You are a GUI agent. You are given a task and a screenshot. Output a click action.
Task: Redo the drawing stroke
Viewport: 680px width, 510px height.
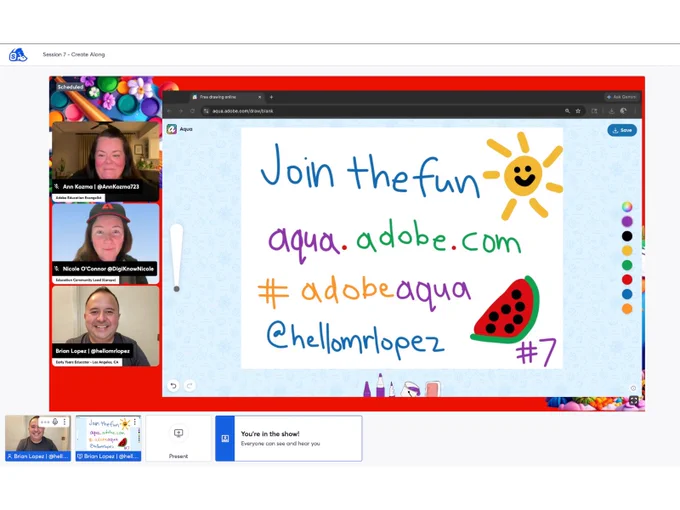click(190, 386)
